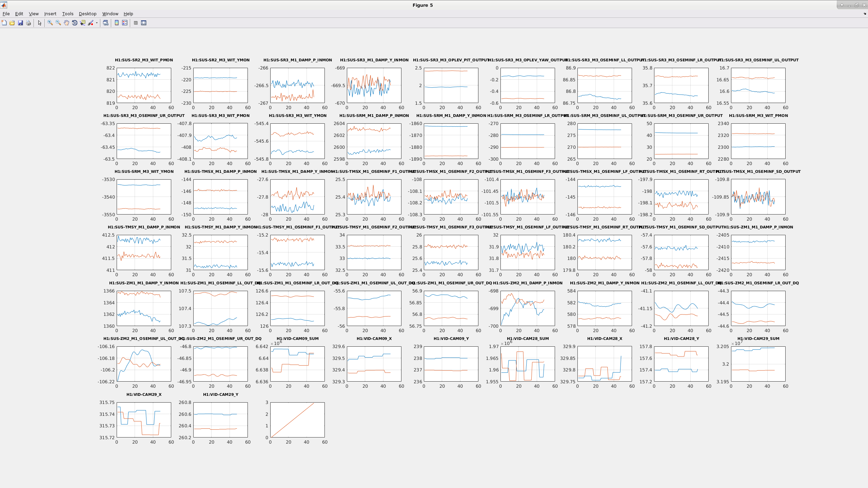Click the Insert Legend button
Viewport: 868px width, 488px height.
(x=125, y=23)
